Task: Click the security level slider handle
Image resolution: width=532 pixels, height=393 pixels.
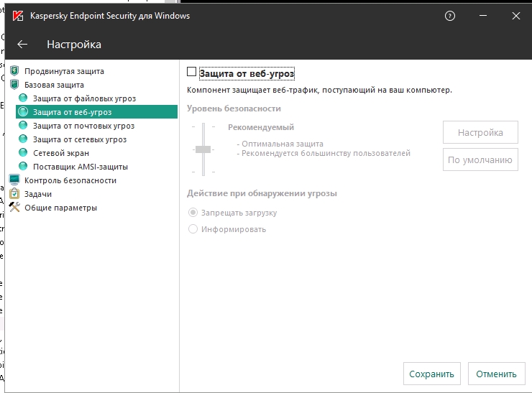Action: coord(203,149)
